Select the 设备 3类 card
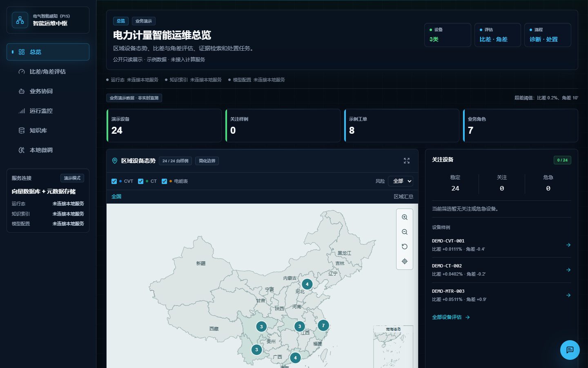588x368 pixels. click(x=448, y=35)
